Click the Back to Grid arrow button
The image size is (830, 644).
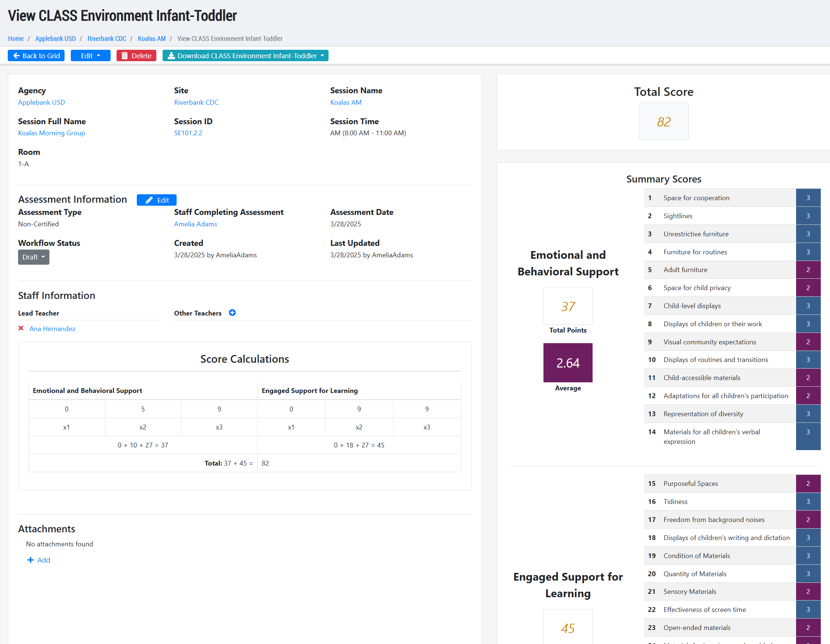pos(36,56)
